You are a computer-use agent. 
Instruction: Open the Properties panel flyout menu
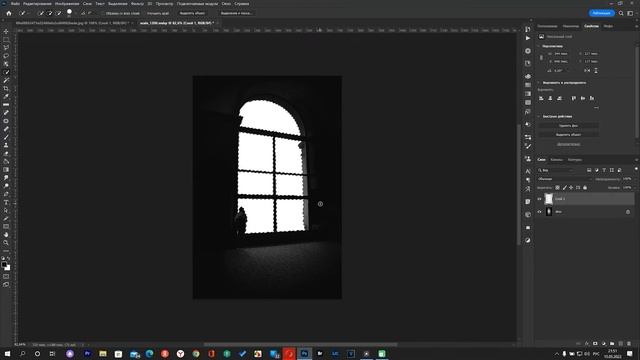(x=636, y=26)
